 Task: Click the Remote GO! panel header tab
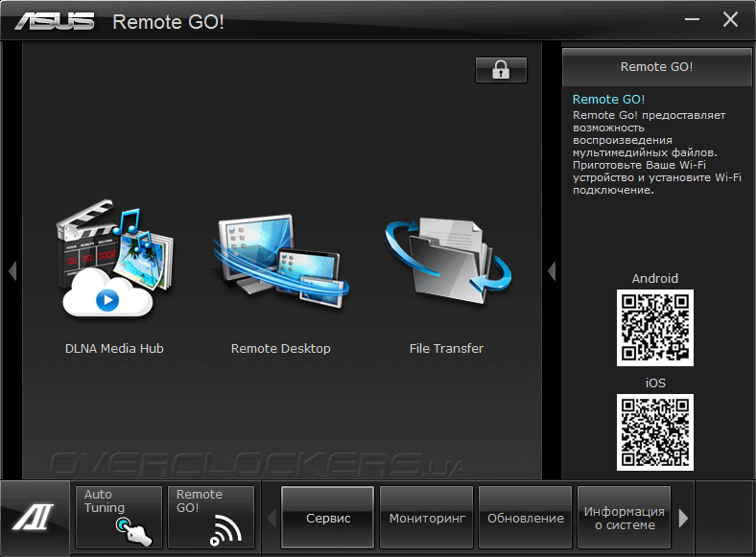[656, 67]
